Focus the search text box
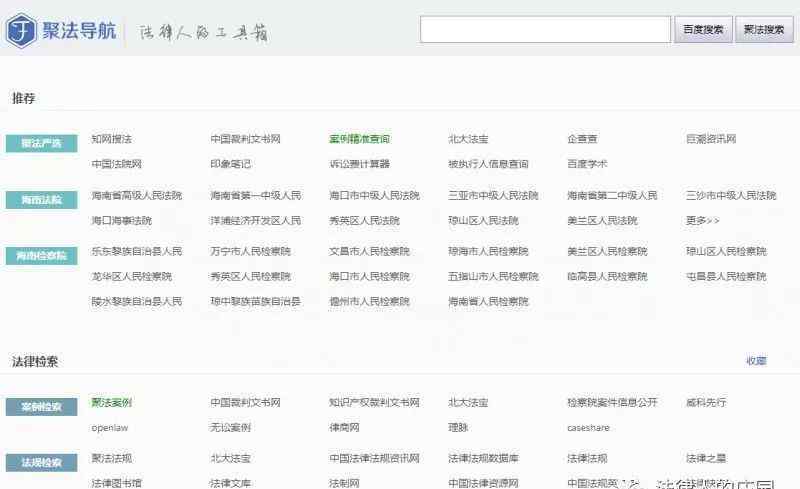The image size is (800, 489). click(x=545, y=30)
